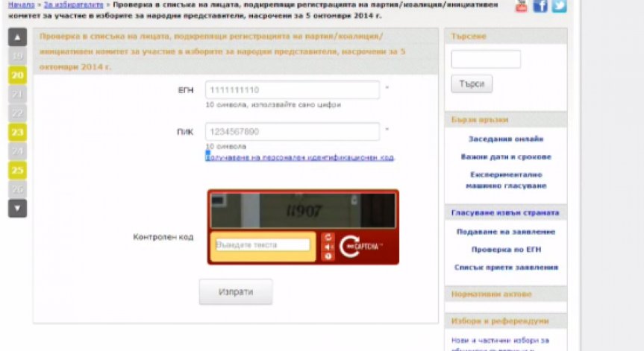Focus the ЕГН input field
Viewport: 644px width, 351px height.
(293, 90)
